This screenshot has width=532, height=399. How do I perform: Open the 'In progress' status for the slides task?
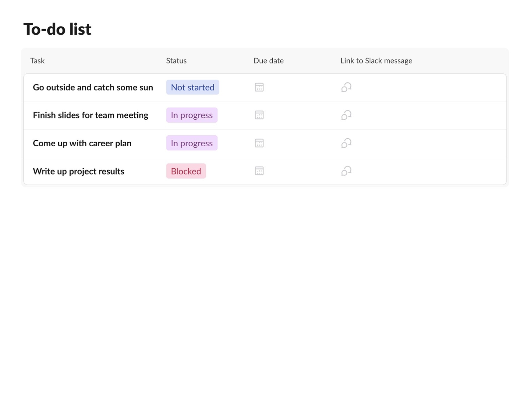[x=192, y=115]
